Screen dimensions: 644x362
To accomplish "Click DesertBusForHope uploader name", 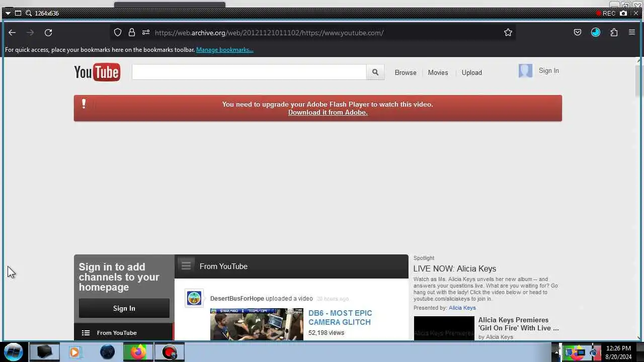I will coord(237,299).
